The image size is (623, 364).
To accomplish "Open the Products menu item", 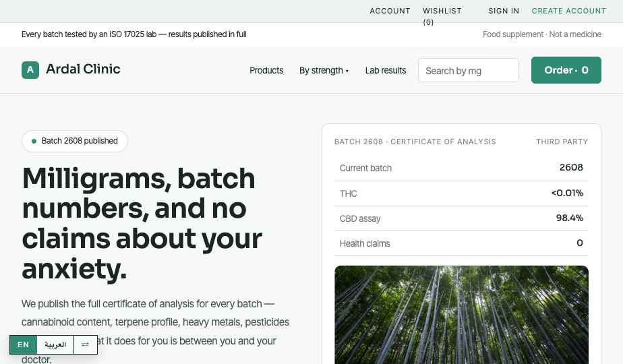I will pos(266,70).
